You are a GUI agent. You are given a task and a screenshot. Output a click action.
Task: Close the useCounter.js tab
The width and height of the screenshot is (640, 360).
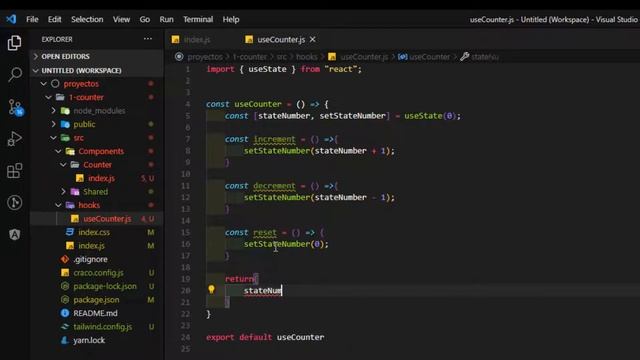313,40
